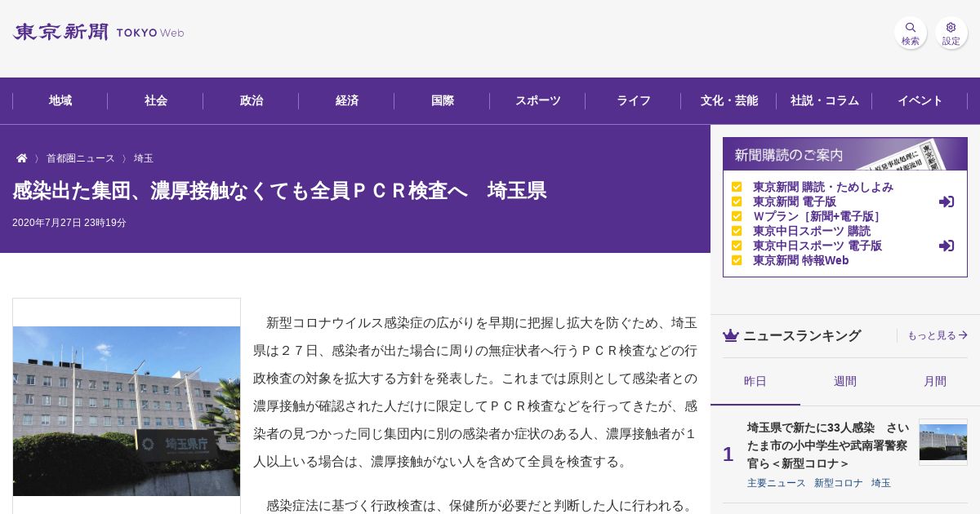Click the checkmark beside Wプラン

[737, 216]
